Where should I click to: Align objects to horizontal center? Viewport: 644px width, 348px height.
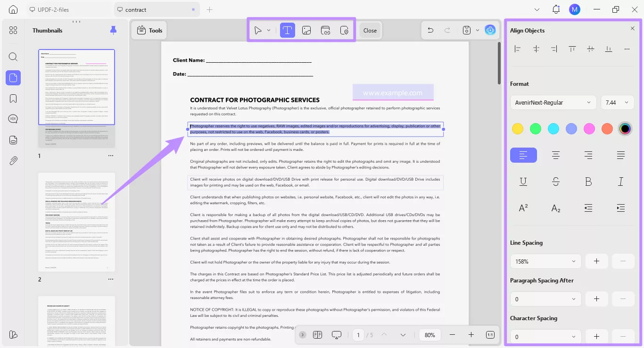[536, 49]
